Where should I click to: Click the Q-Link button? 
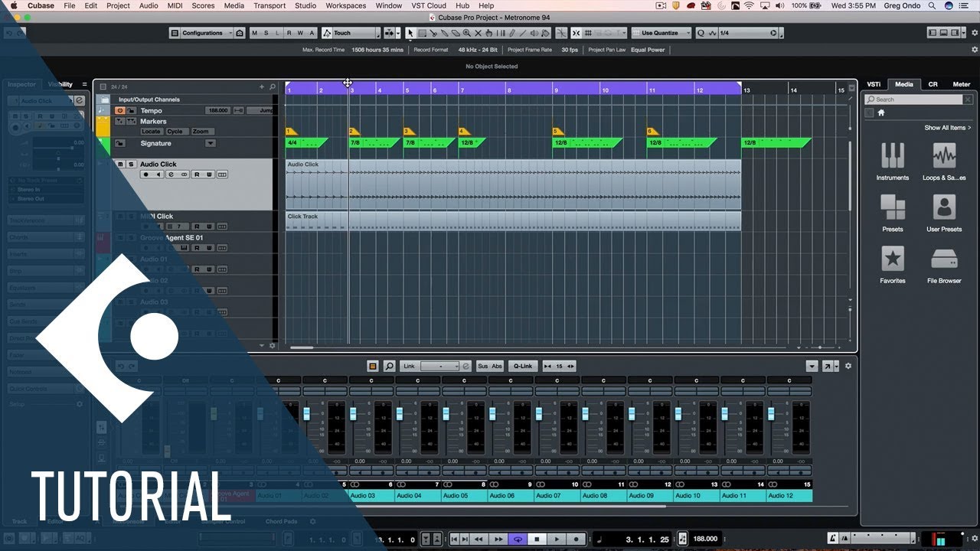[x=523, y=366]
